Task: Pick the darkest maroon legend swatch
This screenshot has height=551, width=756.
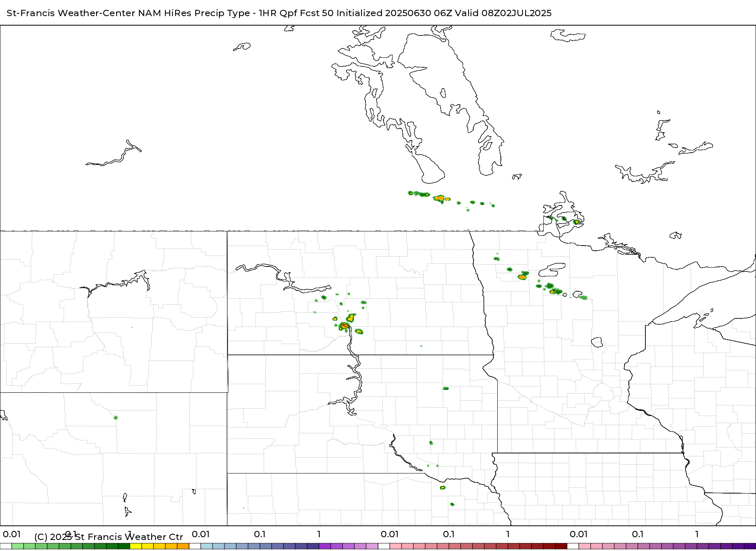Action: (561, 546)
